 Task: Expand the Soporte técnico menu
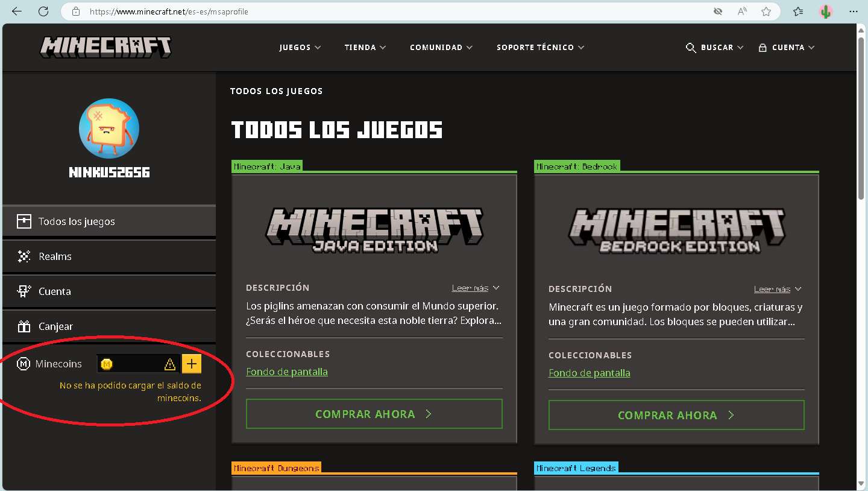point(541,48)
